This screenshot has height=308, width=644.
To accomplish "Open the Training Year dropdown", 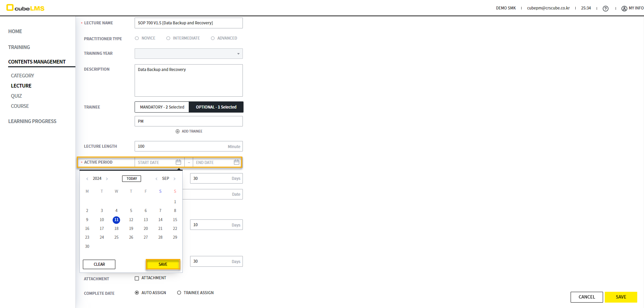I will point(188,53).
